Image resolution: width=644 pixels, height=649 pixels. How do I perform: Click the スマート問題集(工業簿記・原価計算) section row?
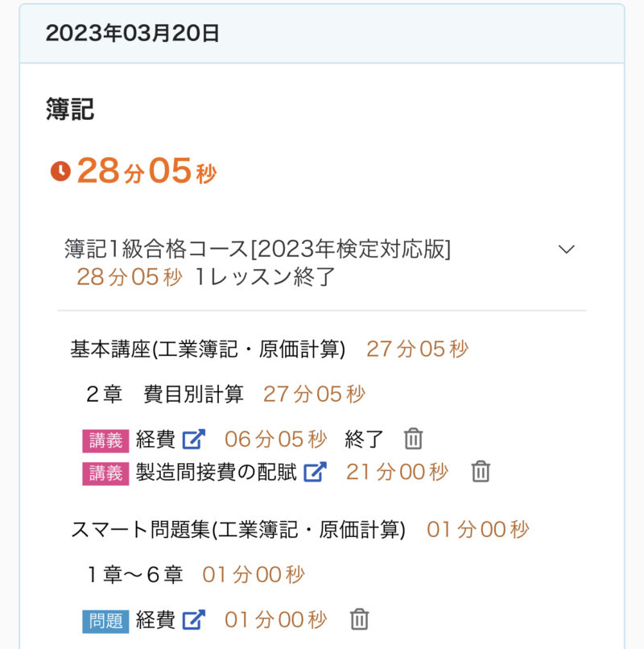pos(238,530)
